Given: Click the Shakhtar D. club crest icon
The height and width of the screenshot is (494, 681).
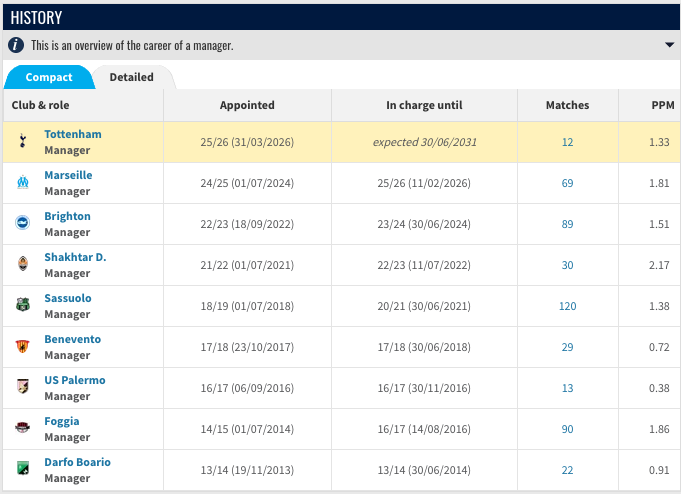Looking at the screenshot, I should [23, 264].
